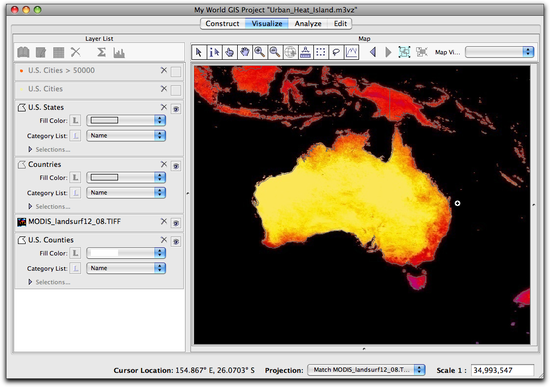The image size is (550, 387).
Task: Select the rectangular selection tool
Action: point(321,52)
